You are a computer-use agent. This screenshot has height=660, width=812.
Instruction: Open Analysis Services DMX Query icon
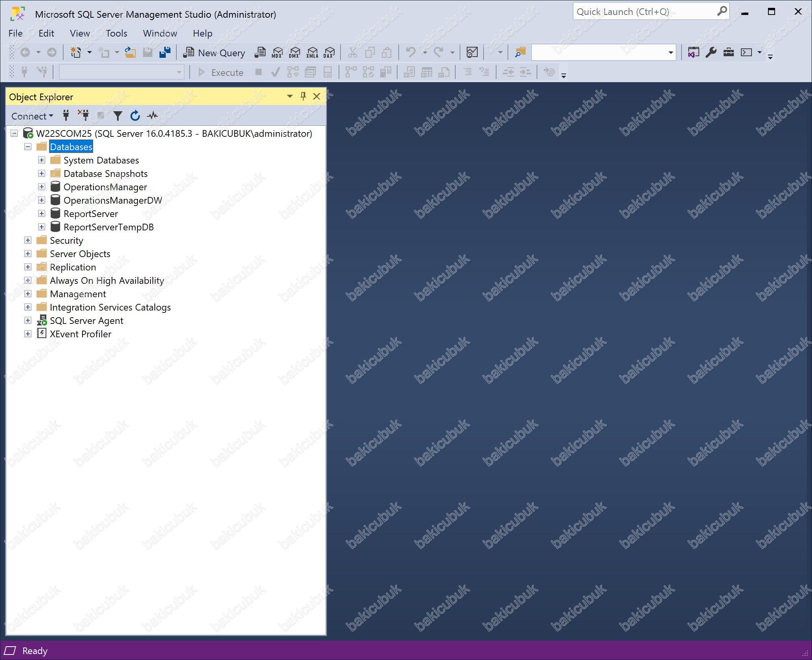(x=294, y=53)
